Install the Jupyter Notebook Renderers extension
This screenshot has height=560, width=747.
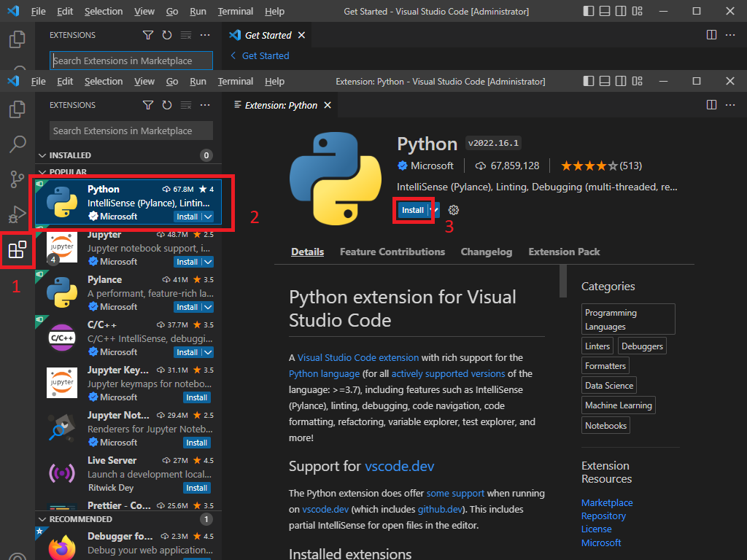coord(197,443)
